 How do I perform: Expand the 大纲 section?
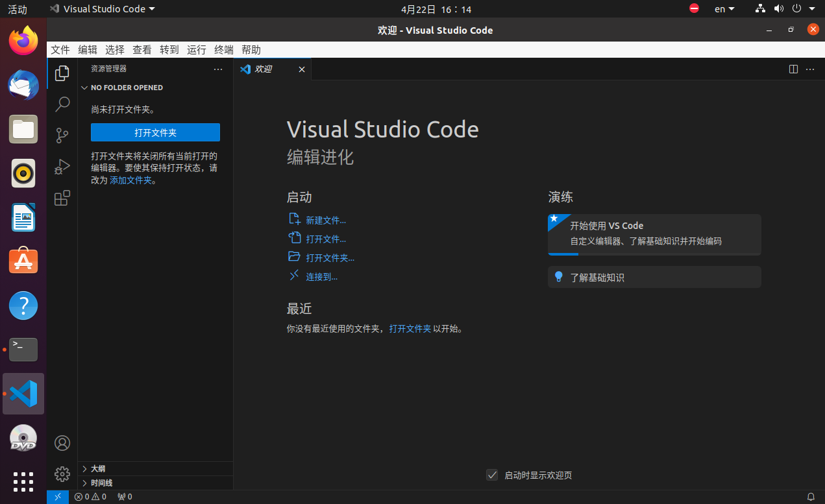[155, 468]
